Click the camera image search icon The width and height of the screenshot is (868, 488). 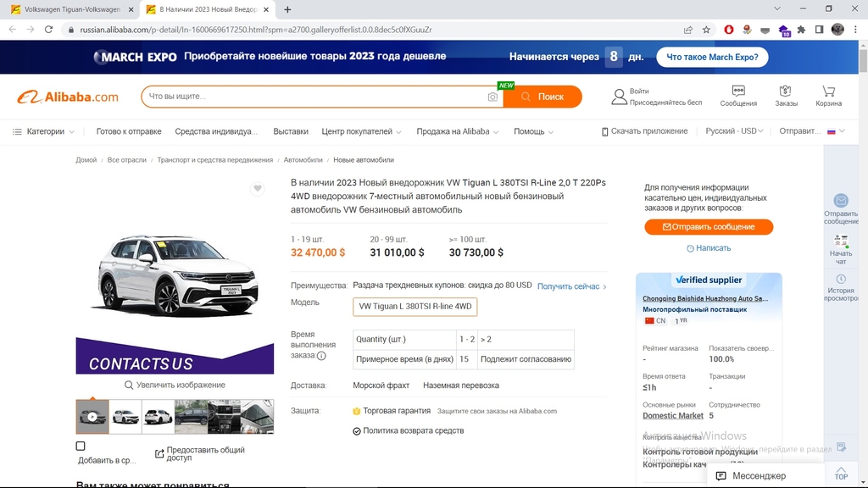coord(492,97)
